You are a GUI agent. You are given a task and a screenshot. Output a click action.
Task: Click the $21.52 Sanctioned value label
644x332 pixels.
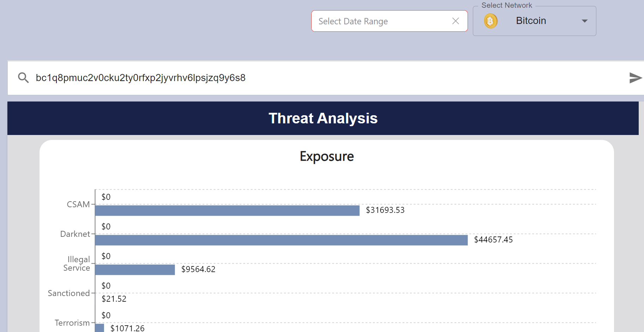point(114,299)
